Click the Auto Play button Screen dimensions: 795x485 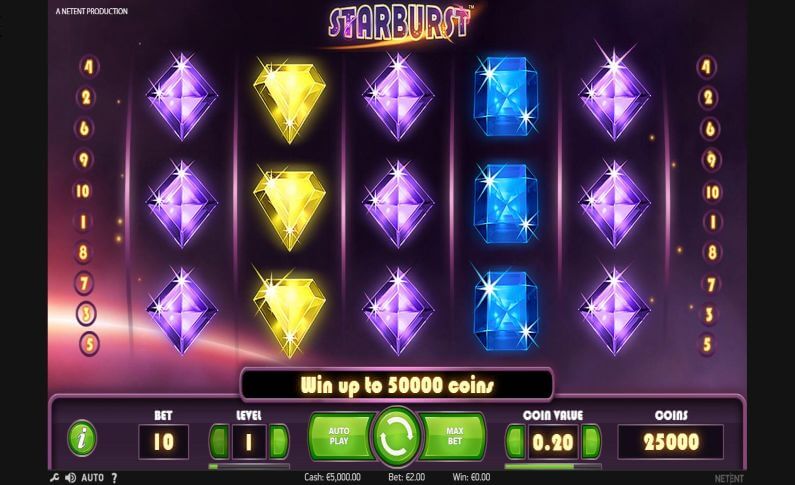tap(340, 436)
